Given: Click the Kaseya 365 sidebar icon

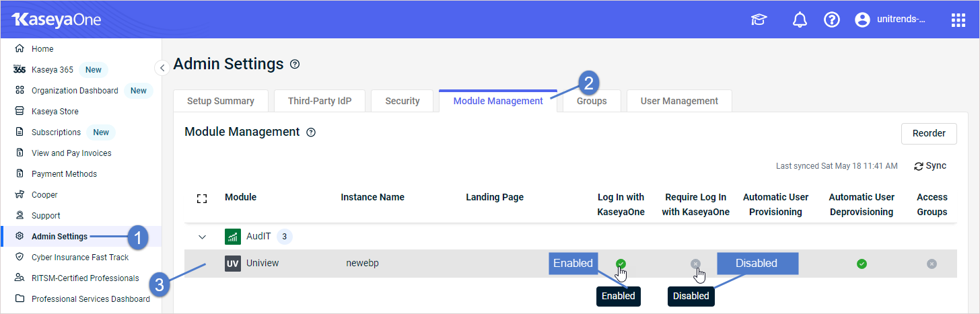Looking at the screenshot, I should pos(20,69).
